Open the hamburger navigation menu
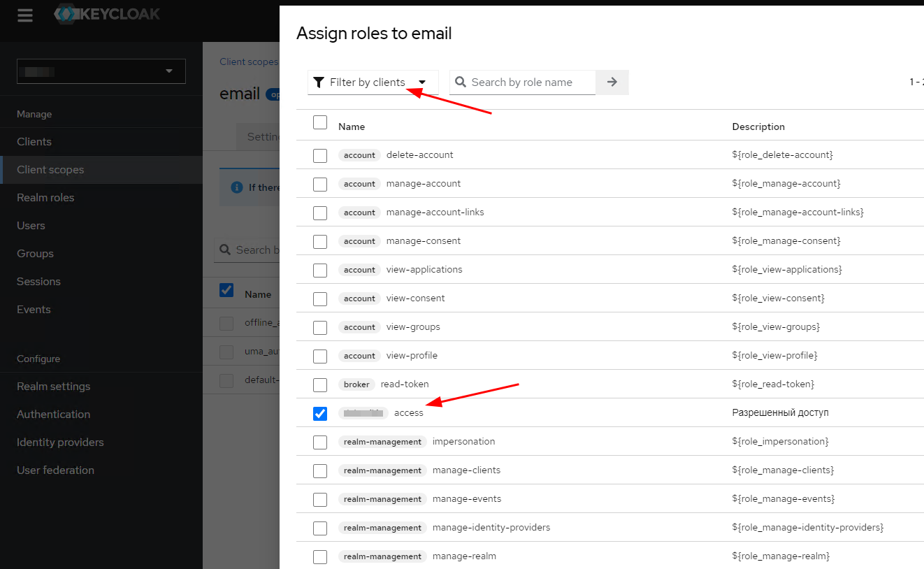Image resolution: width=924 pixels, height=569 pixels. (25, 15)
